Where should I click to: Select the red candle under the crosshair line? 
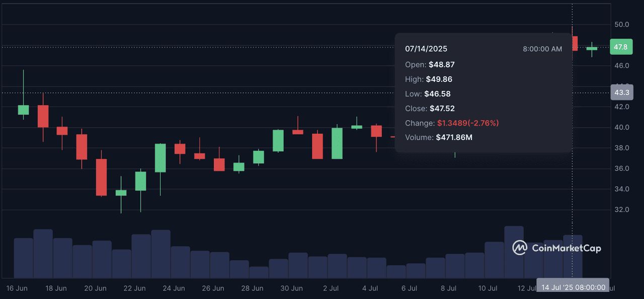pos(575,43)
